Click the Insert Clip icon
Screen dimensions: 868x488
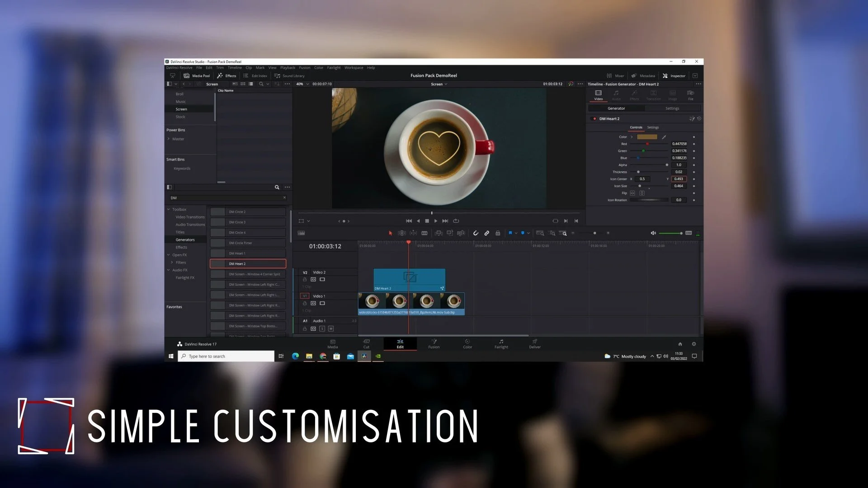tap(439, 233)
